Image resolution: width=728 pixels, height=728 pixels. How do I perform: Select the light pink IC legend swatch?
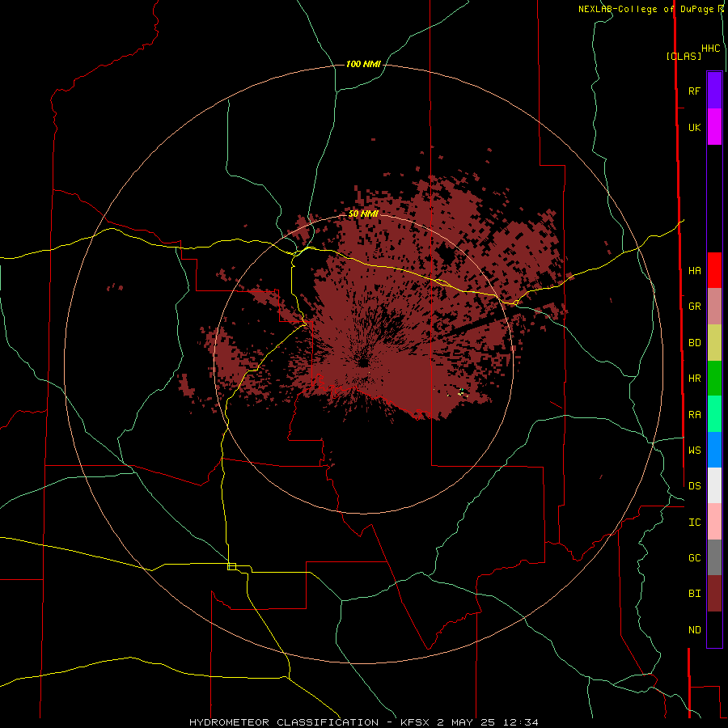714,522
